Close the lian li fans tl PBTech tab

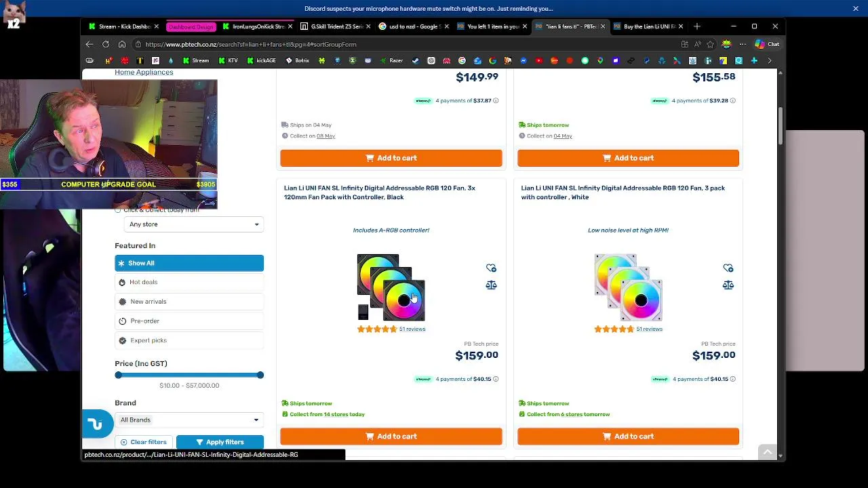click(603, 26)
